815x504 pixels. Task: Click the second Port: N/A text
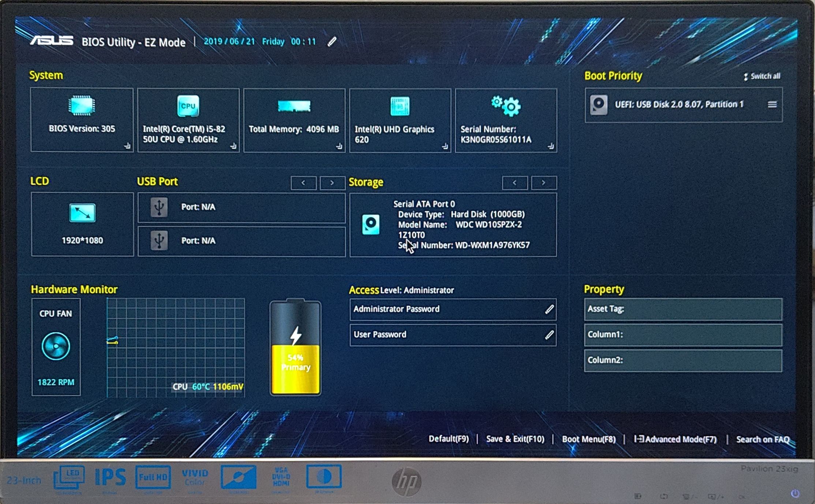point(198,241)
